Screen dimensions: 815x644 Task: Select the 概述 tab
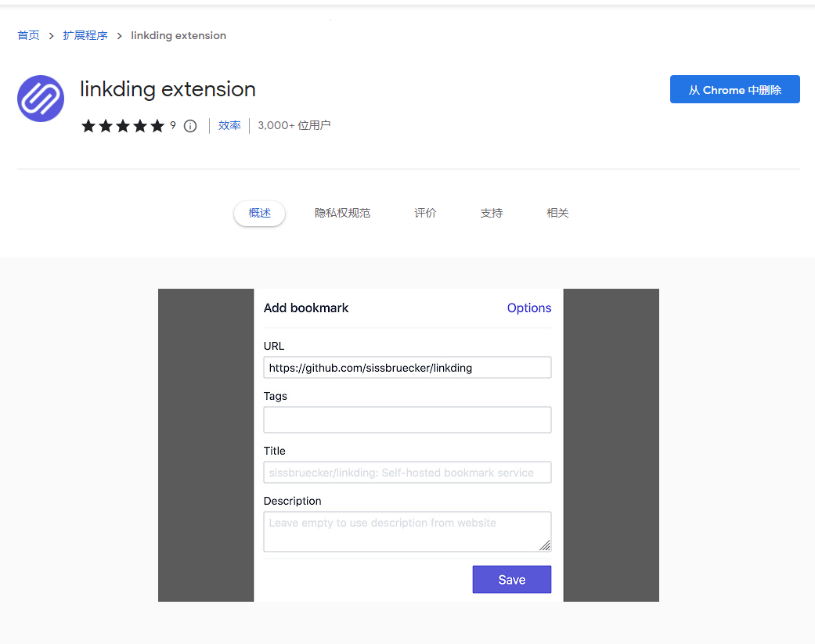coord(259,214)
